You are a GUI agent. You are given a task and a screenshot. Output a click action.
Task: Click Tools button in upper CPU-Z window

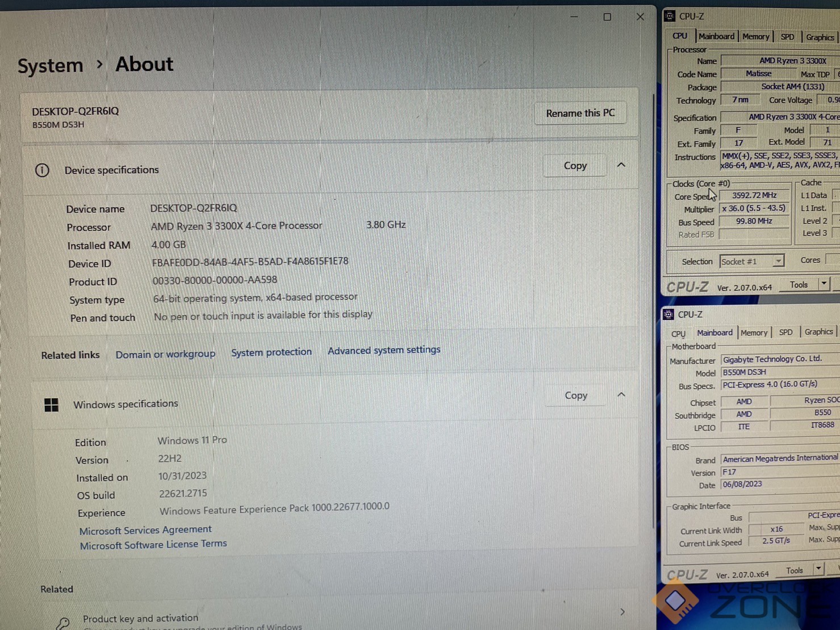[x=799, y=285]
